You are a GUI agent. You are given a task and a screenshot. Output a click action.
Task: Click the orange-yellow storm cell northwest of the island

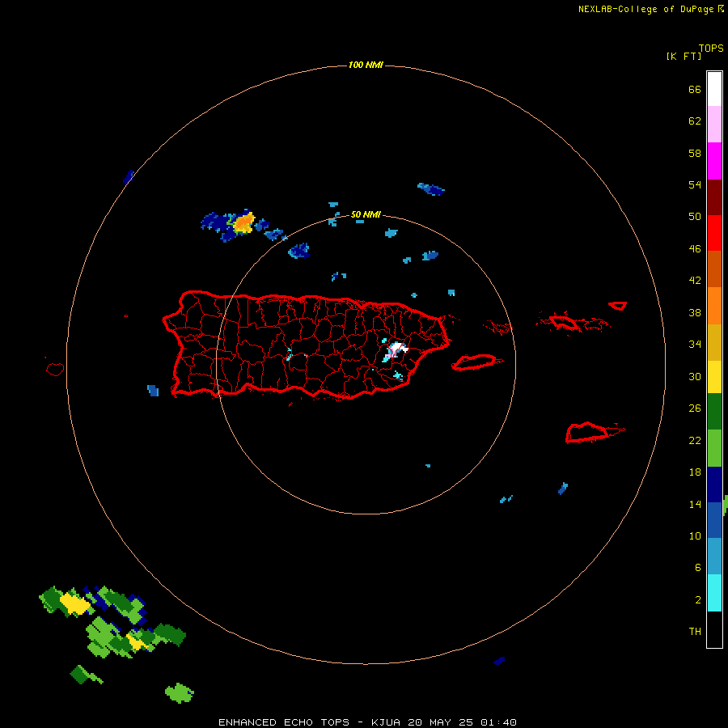pos(243,223)
